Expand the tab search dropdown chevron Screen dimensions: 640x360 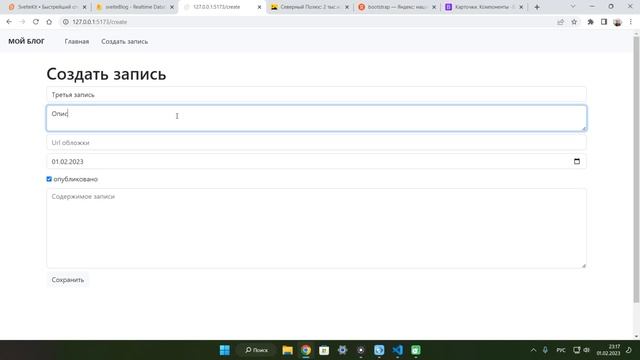(x=573, y=7)
